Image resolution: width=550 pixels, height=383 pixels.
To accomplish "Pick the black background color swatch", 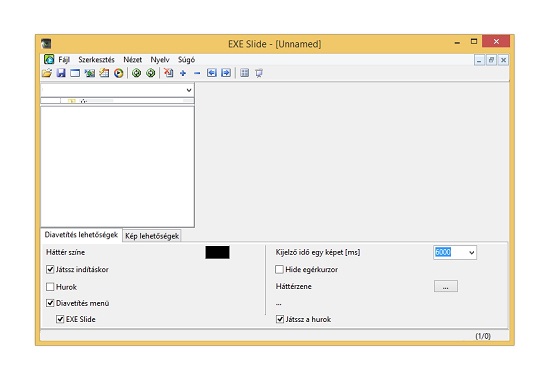I will 217,252.
